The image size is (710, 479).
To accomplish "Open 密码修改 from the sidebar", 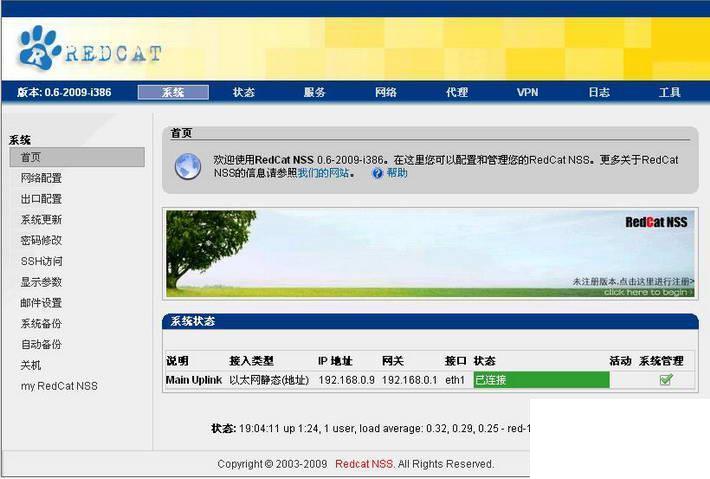I will [x=41, y=240].
